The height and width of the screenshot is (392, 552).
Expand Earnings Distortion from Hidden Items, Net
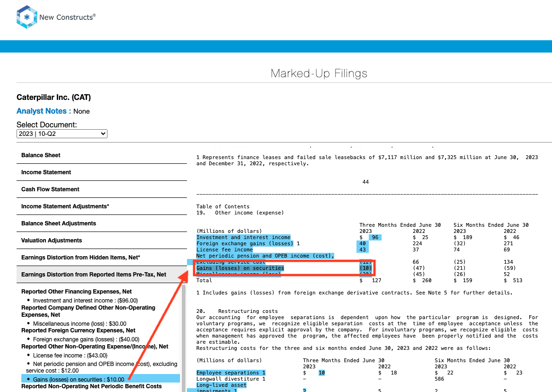[102, 258]
